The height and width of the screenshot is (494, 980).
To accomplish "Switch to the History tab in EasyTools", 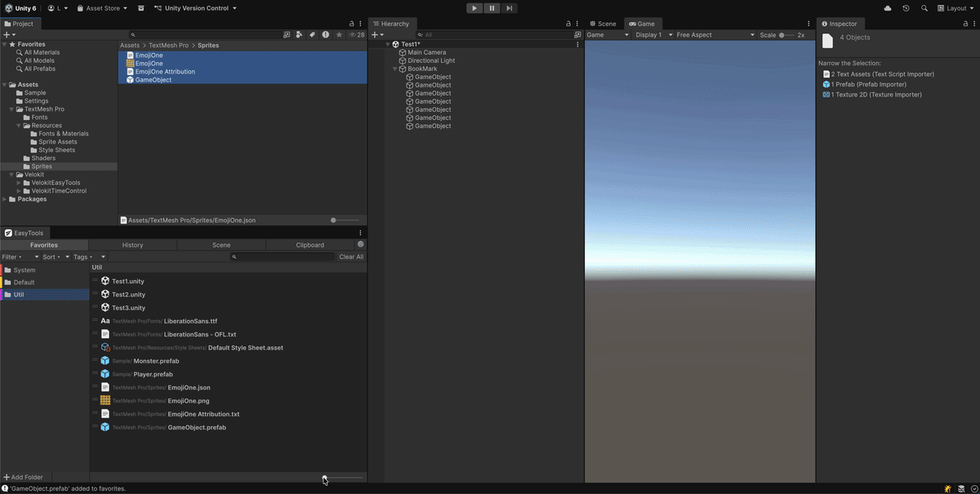I will click(x=133, y=244).
